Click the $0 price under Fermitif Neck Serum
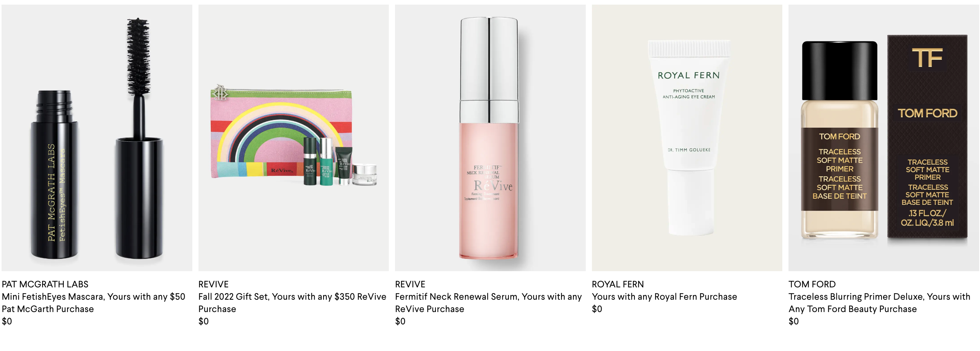980x351 pixels. tap(400, 321)
